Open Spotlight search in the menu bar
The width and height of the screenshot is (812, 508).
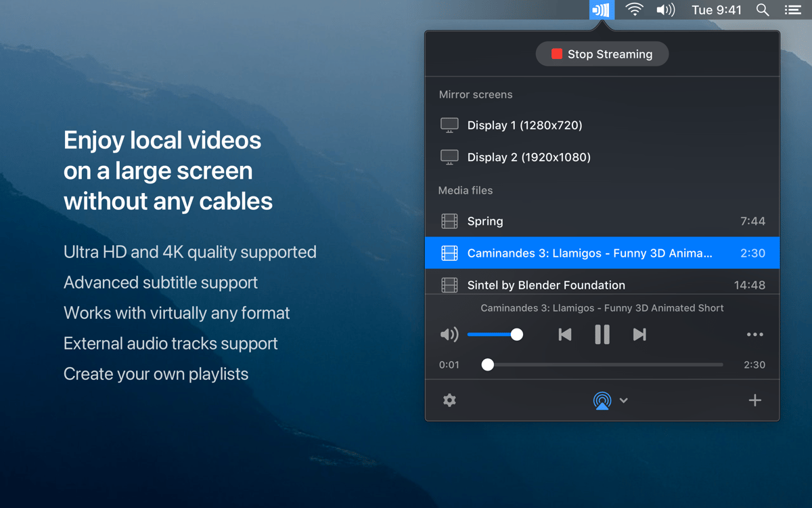click(x=763, y=10)
